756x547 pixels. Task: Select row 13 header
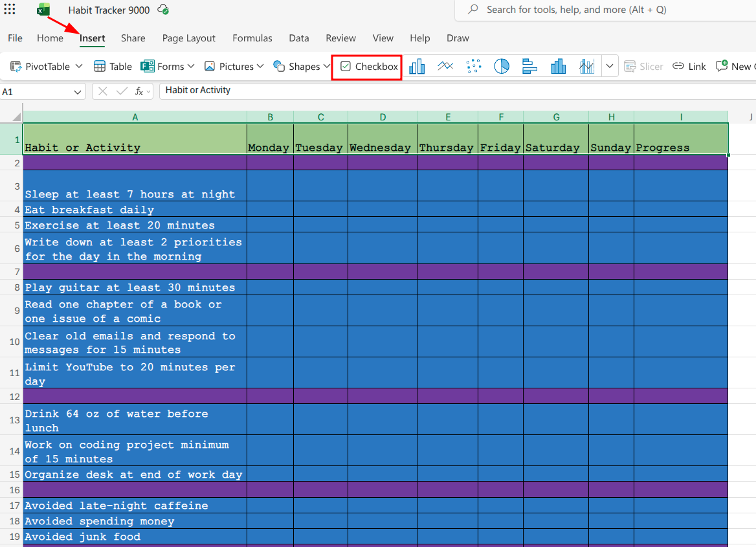coord(12,419)
